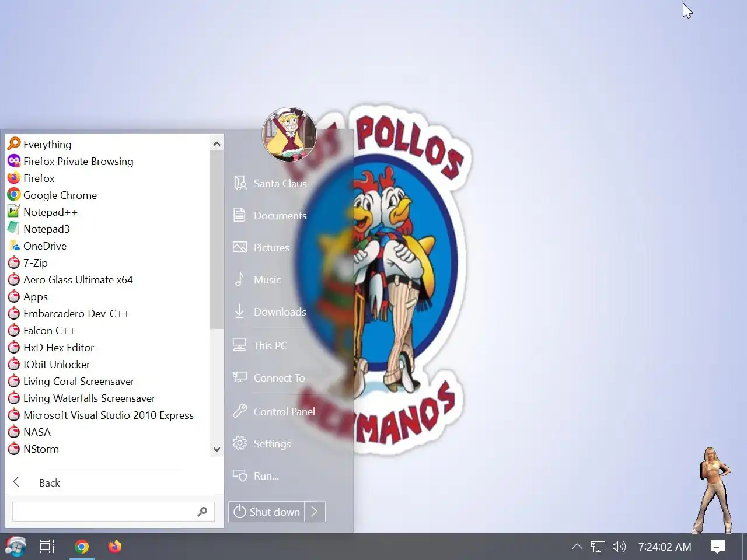
Task: Click the Shut down button
Action: tap(267, 512)
